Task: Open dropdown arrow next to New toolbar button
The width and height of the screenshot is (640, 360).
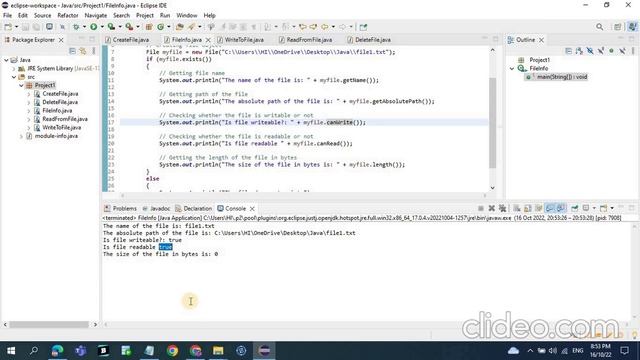Action: (x=16, y=27)
